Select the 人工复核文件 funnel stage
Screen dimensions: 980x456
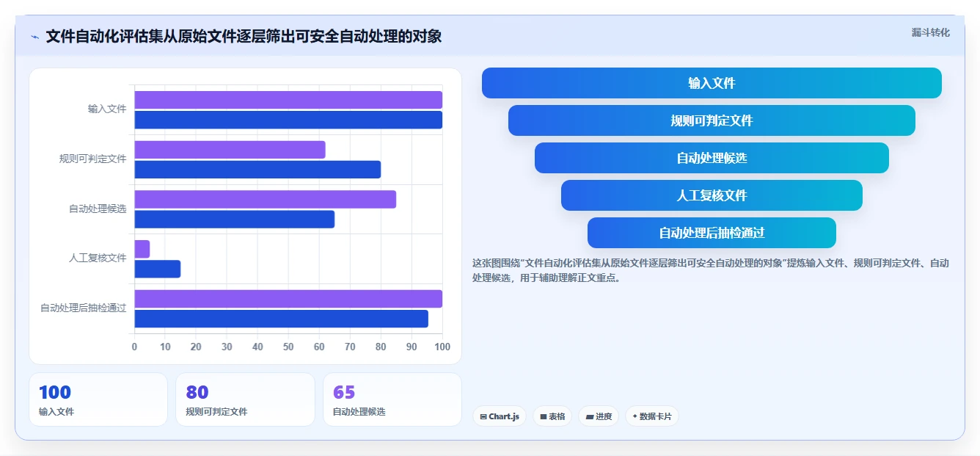click(x=712, y=195)
